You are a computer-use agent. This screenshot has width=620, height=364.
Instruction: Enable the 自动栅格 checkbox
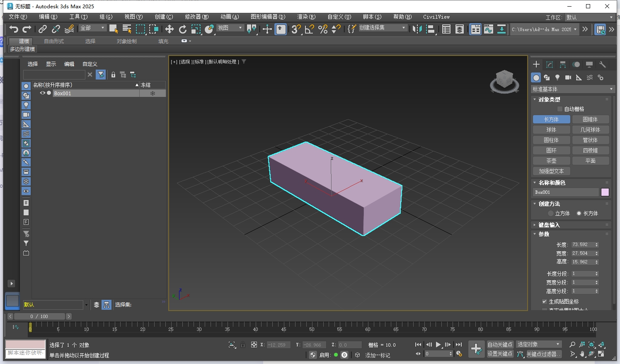click(559, 108)
